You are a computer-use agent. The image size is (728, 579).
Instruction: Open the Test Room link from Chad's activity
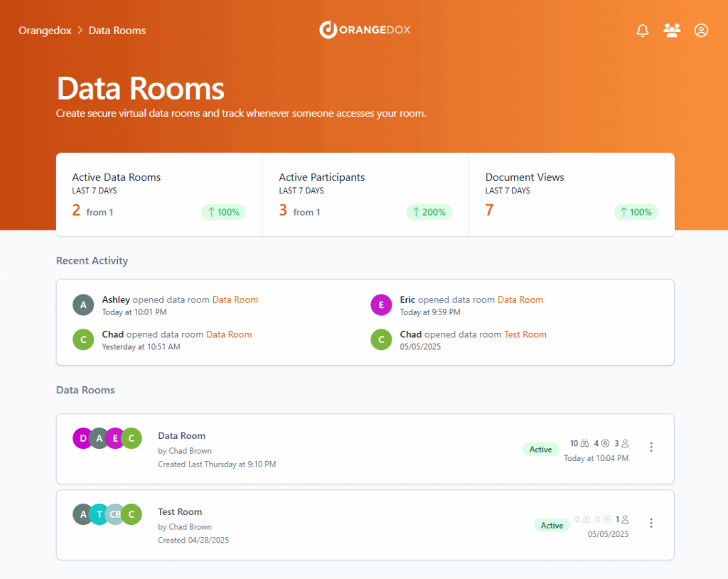tap(525, 334)
